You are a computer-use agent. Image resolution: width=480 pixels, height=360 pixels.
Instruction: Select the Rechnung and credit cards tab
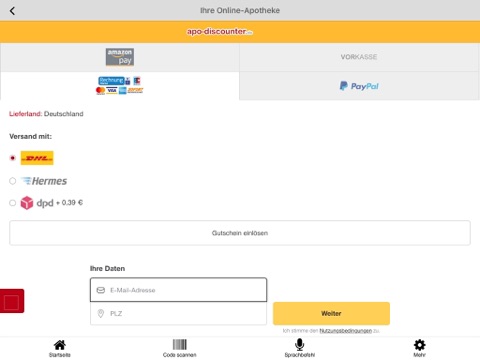(x=119, y=85)
